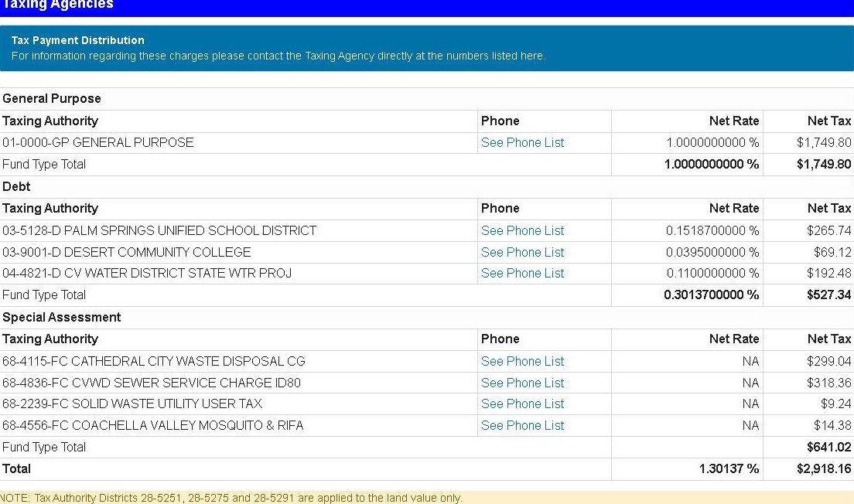Image resolution: width=854 pixels, height=504 pixels.
Task: Click the grand total $2,918.16 amount
Action: tap(823, 468)
